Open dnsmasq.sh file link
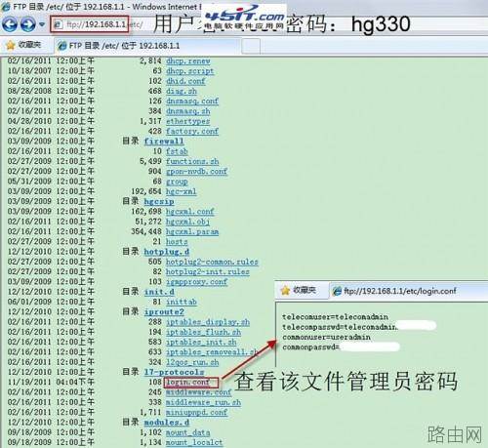Screen dimensions: 488x448 pos(188,111)
